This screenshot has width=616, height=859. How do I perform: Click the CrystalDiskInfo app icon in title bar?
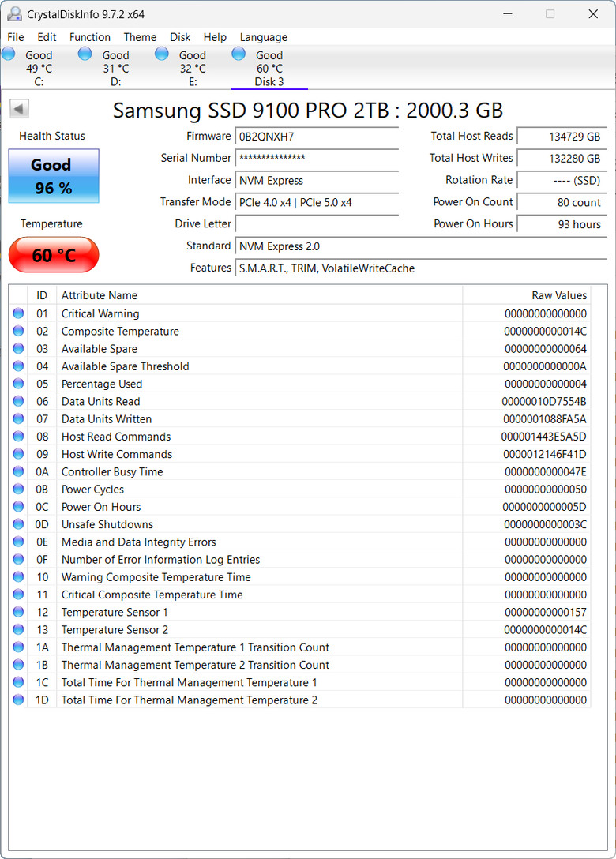[x=14, y=14]
